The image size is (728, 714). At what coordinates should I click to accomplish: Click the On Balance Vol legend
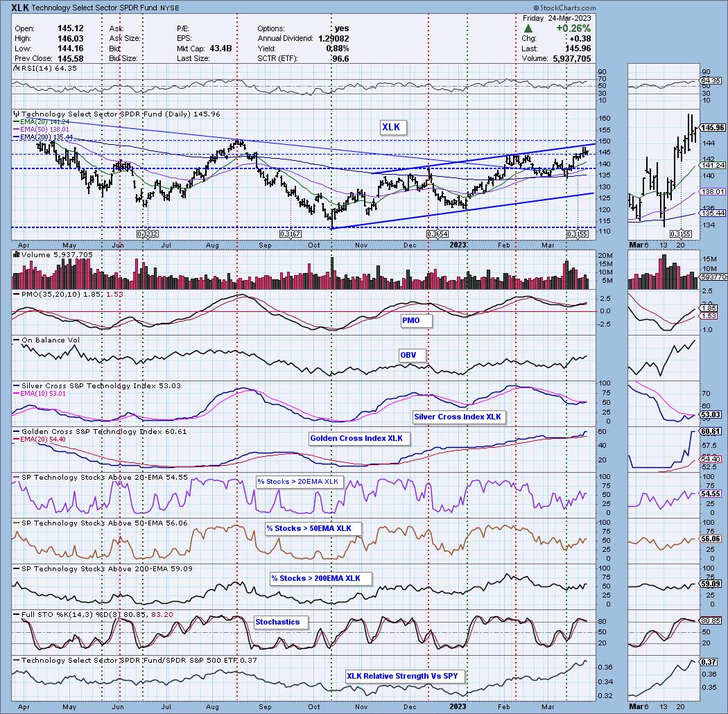pyautogui.click(x=50, y=340)
